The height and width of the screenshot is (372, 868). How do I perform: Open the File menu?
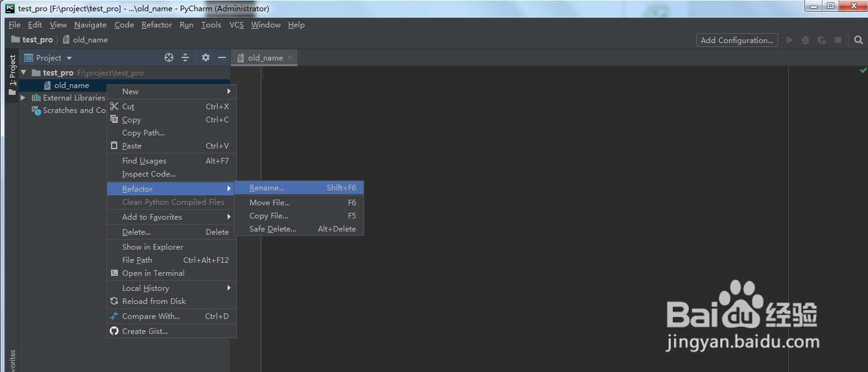14,25
